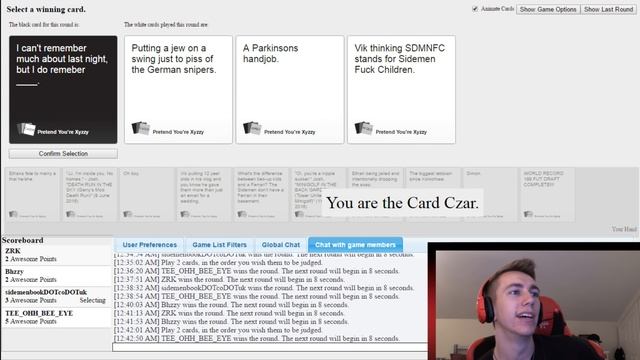The width and height of the screenshot is (640, 360).
Task: Click the 'Selecting' status in scoreboard
Action: 92,300
